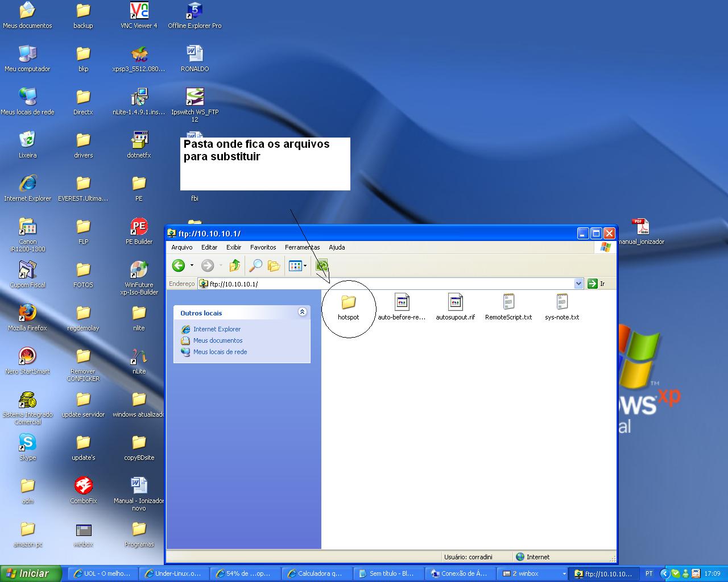The image size is (728, 582).
Task: Open the Editar menu
Action: point(209,247)
